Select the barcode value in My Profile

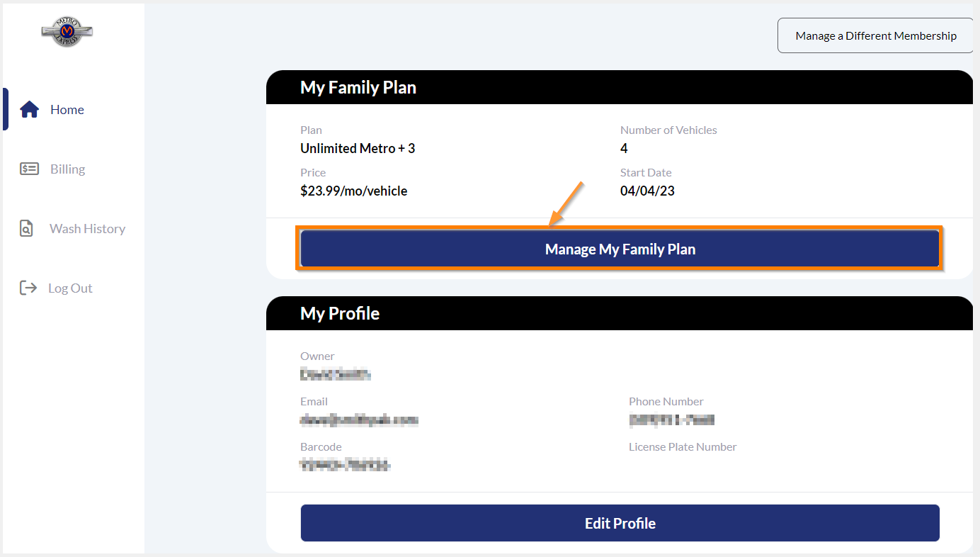[346, 465]
